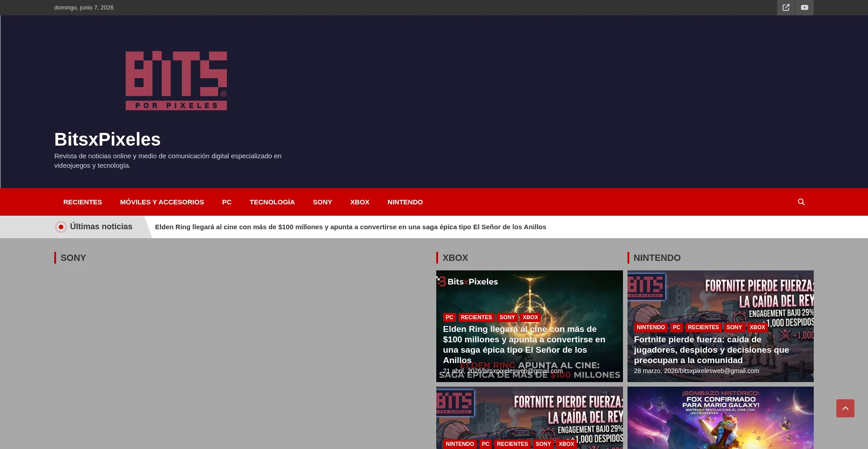
Task: Click the scroll-to-top arrow button
Action: coord(845,408)
